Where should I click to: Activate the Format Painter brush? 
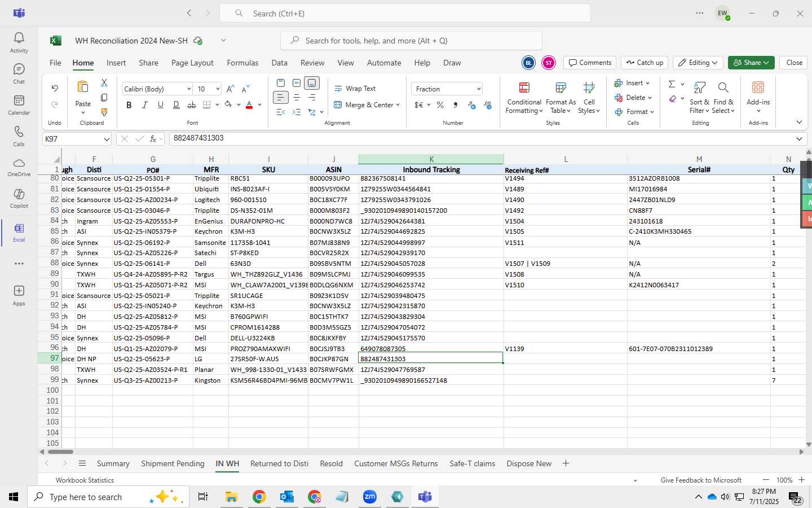tap(104, 112)
